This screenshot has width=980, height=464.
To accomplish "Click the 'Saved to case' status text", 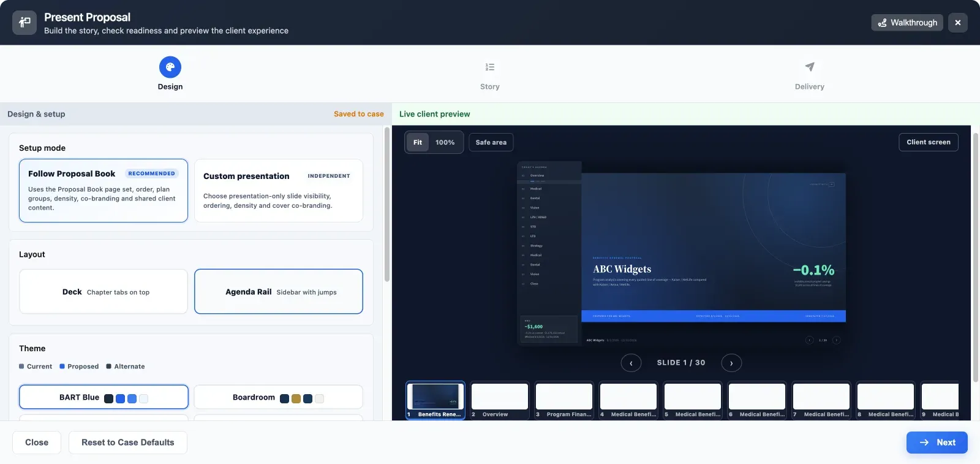I will [x=359, y=114].
